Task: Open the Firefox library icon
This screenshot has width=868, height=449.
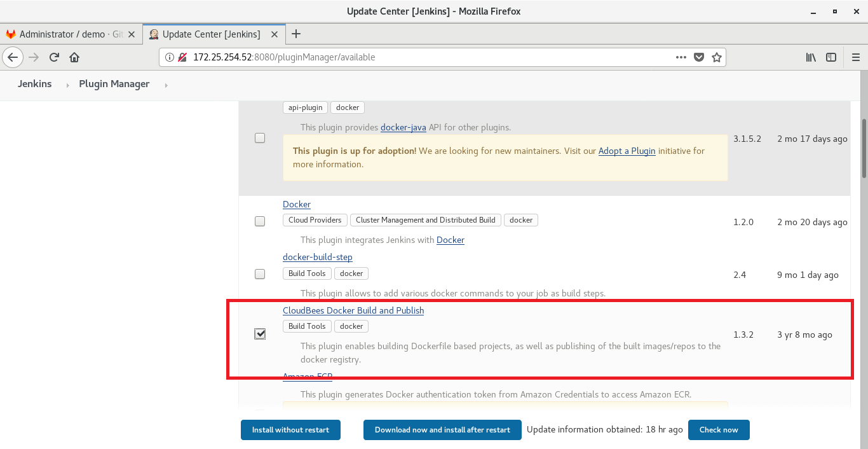Action: [x=811, y=57]
